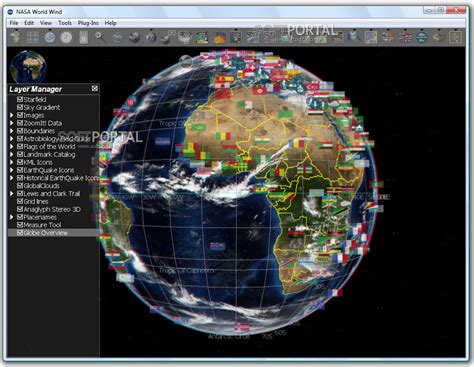
Task: Click the orange thermal map toolbar icon
Action: (x=219, y=37)
